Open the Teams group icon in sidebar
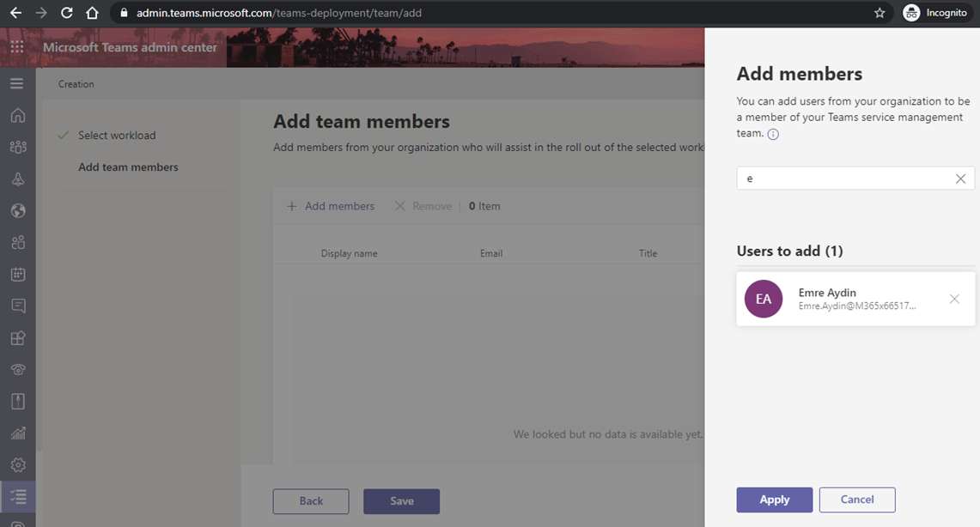Screen dimensions: 980x527 coord(18,148)
